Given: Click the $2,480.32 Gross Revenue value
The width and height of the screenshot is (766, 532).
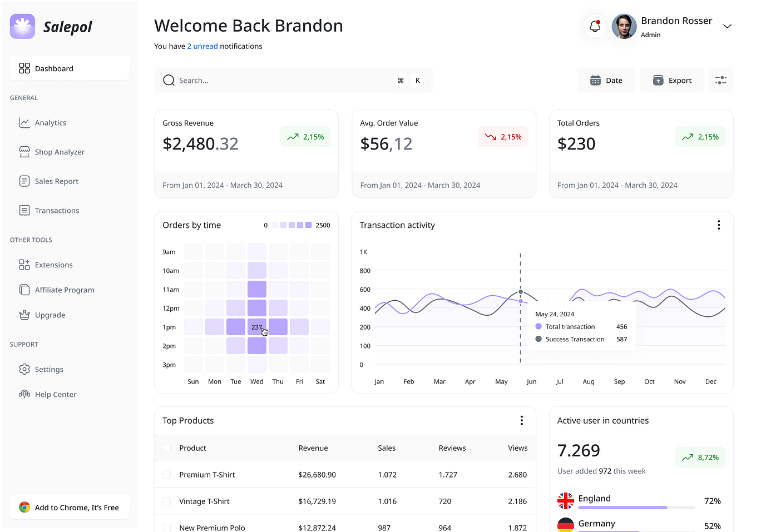Looking at the screenshot, I should tap(200, 144).
